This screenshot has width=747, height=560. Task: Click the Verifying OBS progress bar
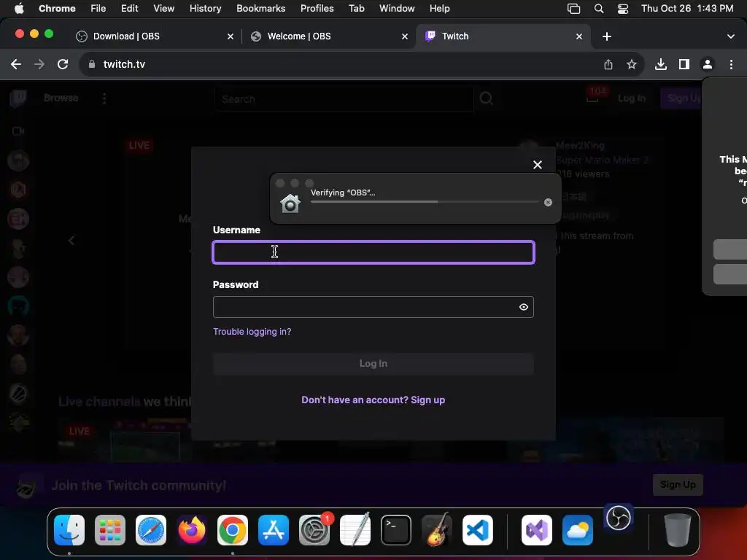tap(425, 202)
